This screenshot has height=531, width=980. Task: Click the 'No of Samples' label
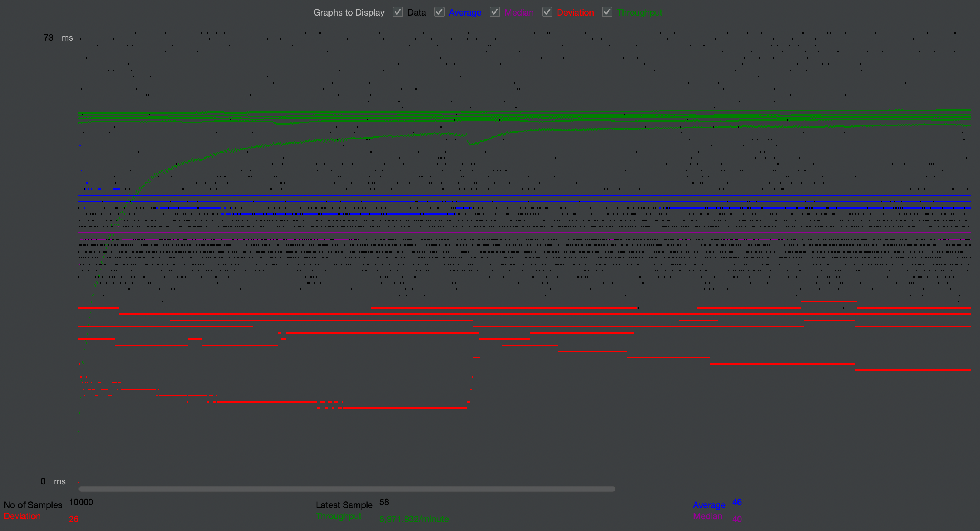(33, 505)
